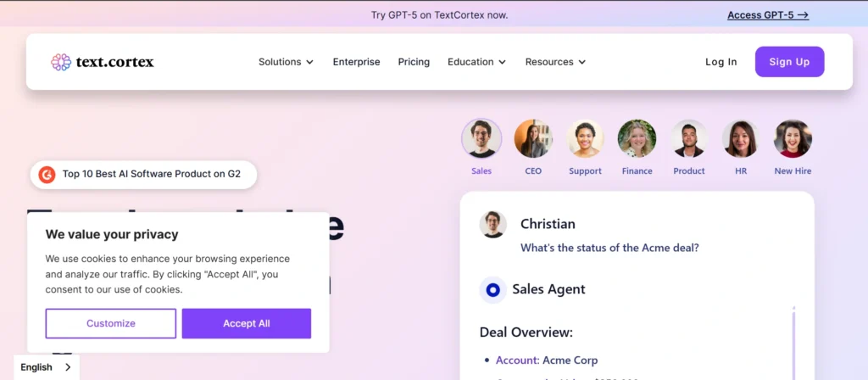Expand the Solutions dropdown menu
Image resolution: width=868 pixels, height=380 pixels.
[x=286, y=62]
